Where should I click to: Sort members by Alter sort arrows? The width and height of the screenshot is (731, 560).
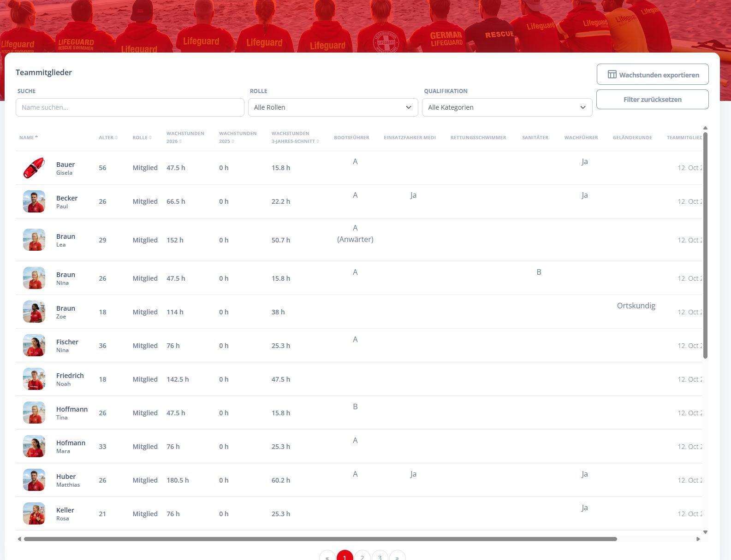coord(116,137)
